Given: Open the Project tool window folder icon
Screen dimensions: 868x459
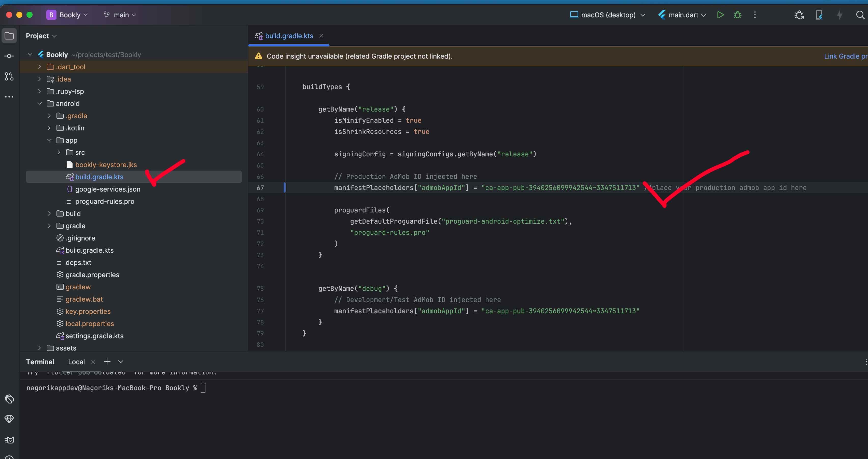Looking at the screenshot, I should [x=9, y=36].
